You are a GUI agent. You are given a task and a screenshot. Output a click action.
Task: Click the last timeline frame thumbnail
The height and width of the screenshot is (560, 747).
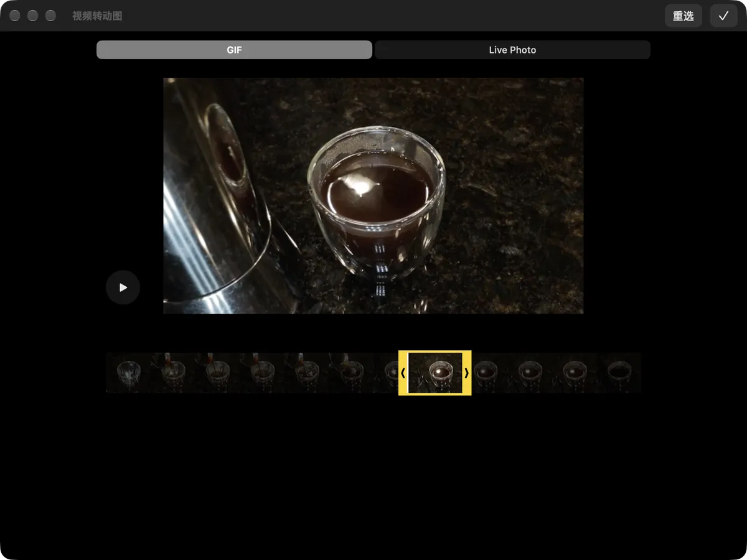pyautogui.click(x=619, y=373)
